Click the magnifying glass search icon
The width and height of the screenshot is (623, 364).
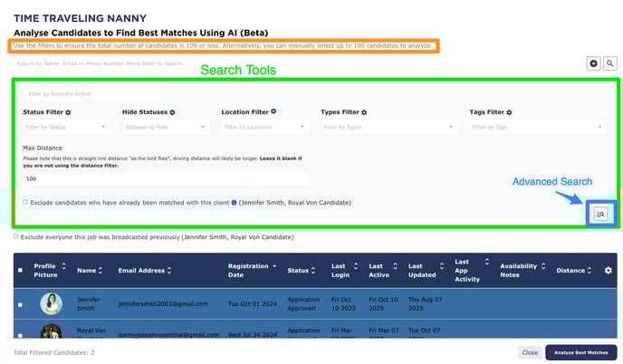coord(610,63)
